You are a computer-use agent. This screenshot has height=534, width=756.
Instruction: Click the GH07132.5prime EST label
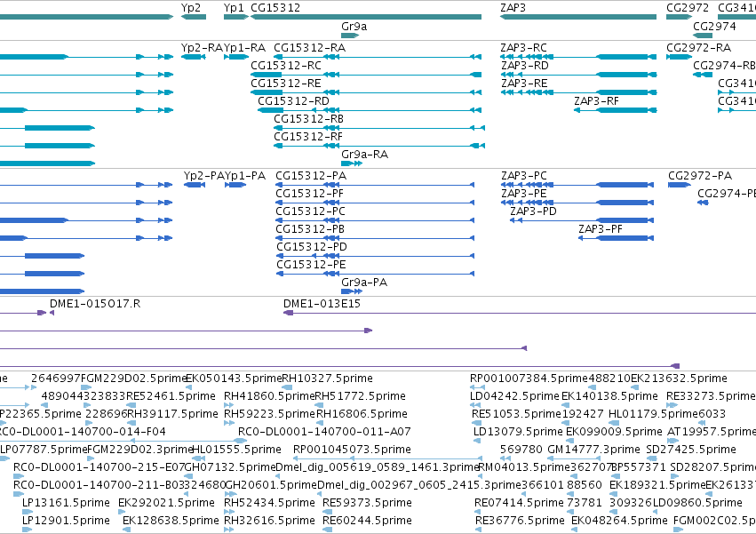pos(230,467)
